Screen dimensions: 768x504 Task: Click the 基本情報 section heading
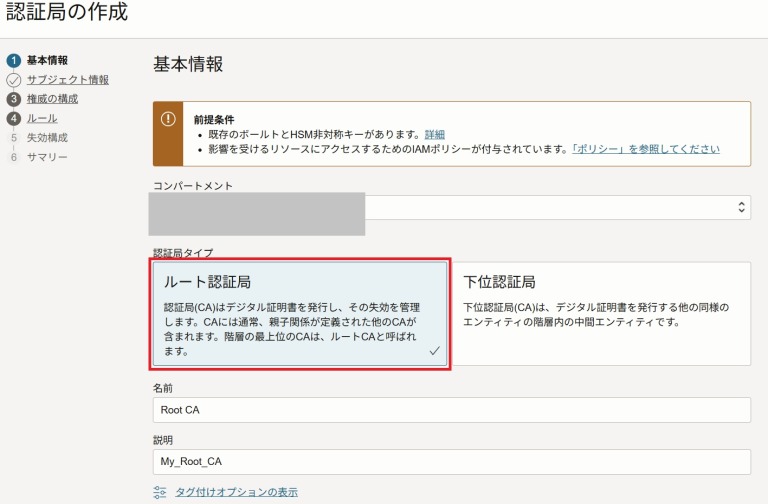tap(188, 64)
